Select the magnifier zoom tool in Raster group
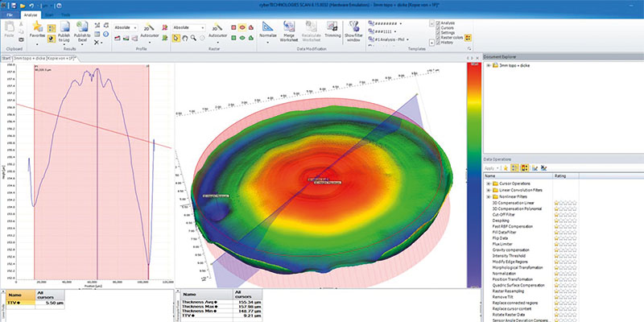This screenshot has width=644, height=322. [193, 38]
